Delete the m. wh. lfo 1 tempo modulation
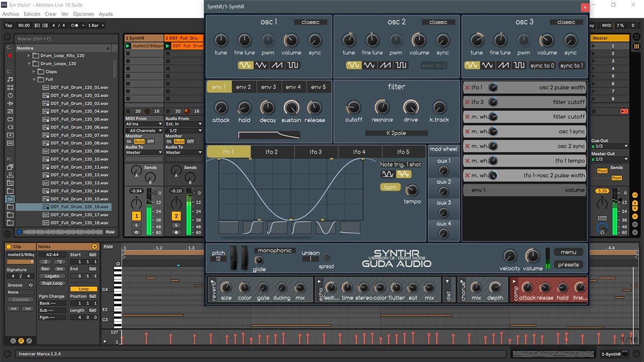 tap(467, 161)
